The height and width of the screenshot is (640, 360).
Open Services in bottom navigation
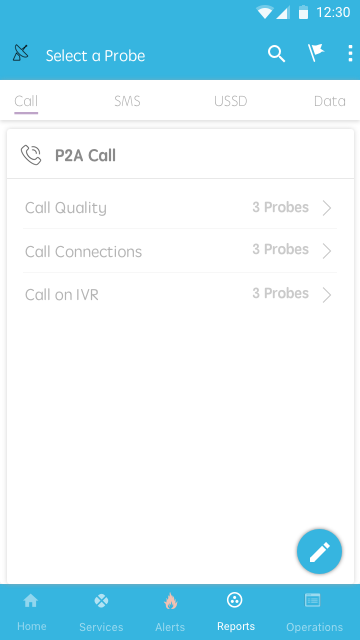(x=101, y=612)
